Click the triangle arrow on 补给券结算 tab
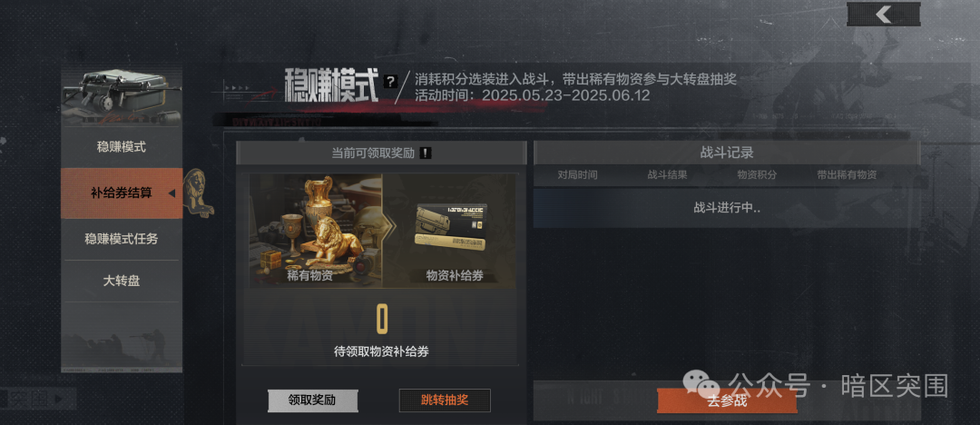Image resolution: width=980 pixels, height=425 pixels. (x=171, y=193)
